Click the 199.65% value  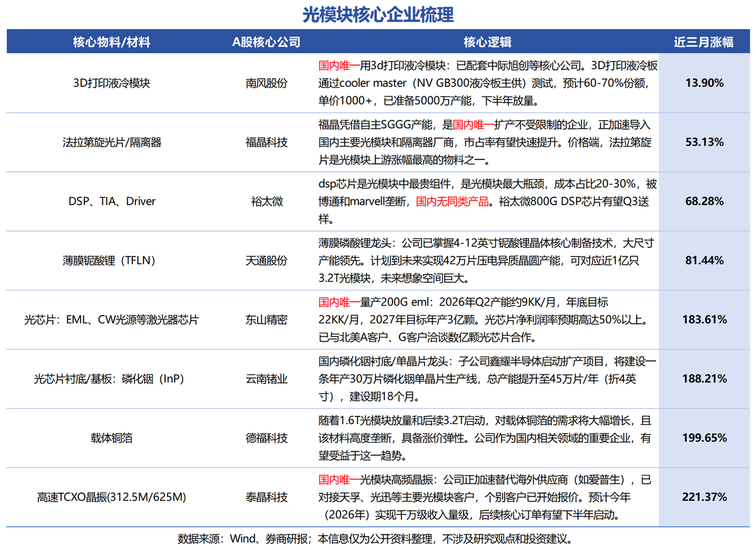coord(704,438)
